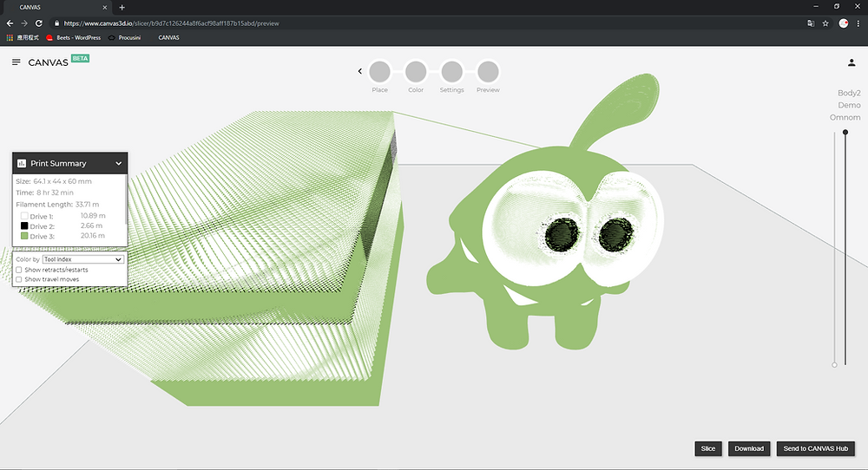Click the browser forward arrow
Image resolution: width=868 pixels, height=470 pixels.
[23, 23]
